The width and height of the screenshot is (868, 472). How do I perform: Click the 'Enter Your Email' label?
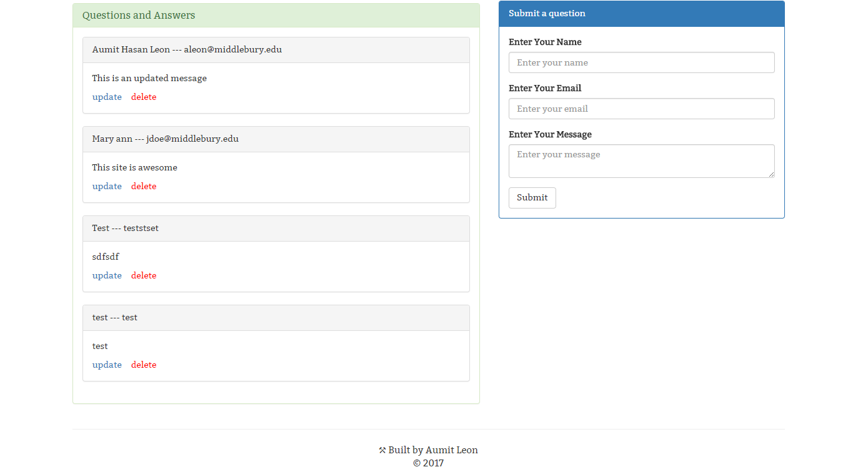pos(545,89)
